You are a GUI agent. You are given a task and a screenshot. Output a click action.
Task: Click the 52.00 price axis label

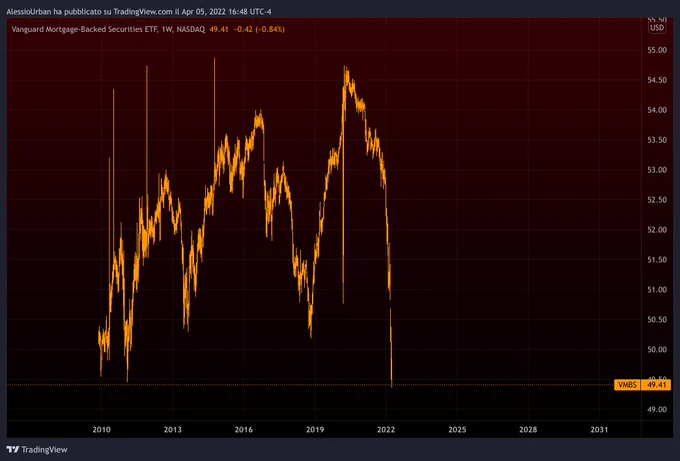pos(657,230)
